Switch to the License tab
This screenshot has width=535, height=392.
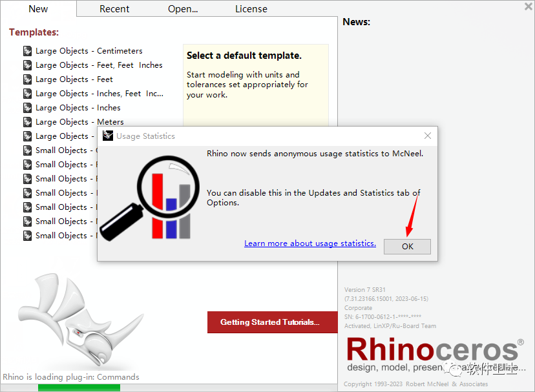(x=251, y=9)
